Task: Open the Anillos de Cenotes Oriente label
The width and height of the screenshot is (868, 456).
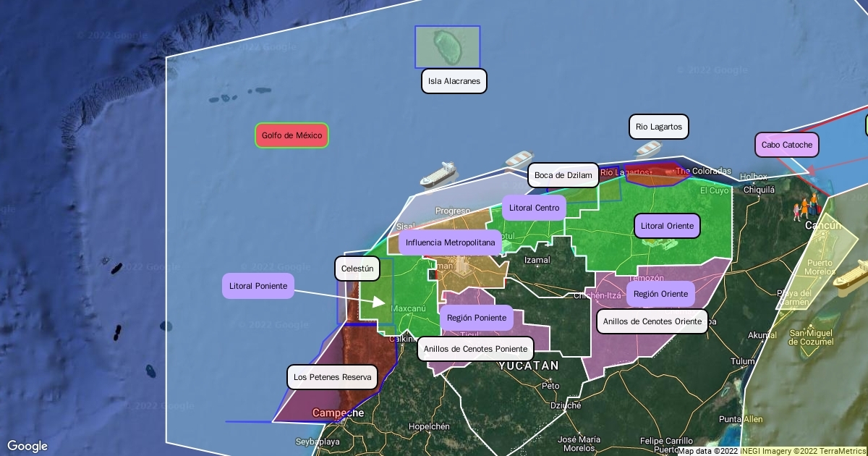Action: pos(652,321)
